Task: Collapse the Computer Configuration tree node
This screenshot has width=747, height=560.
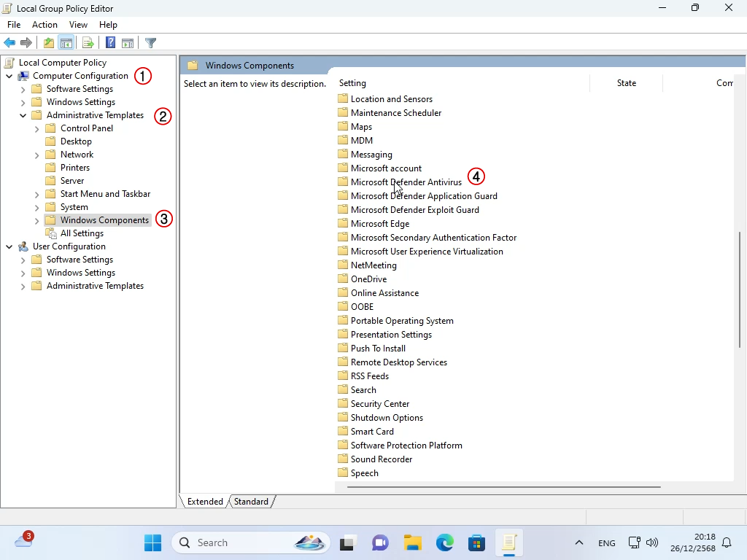Action: click(x=9, y=76)
